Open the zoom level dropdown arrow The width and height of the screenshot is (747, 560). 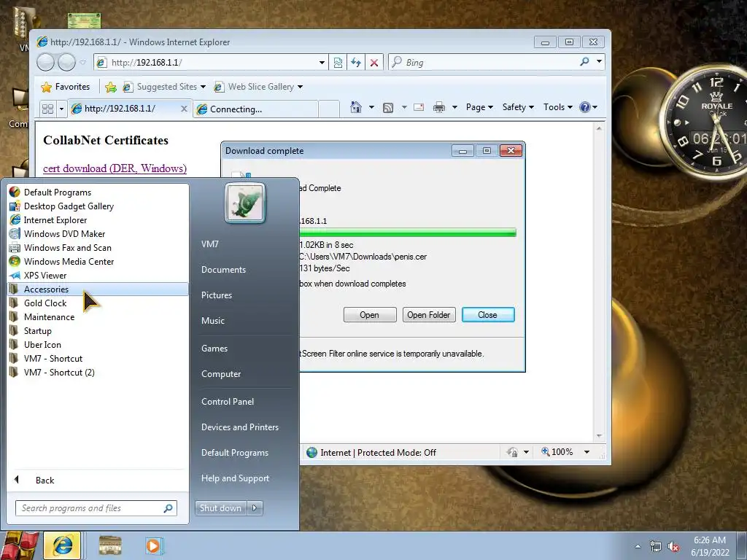(587, 452)
